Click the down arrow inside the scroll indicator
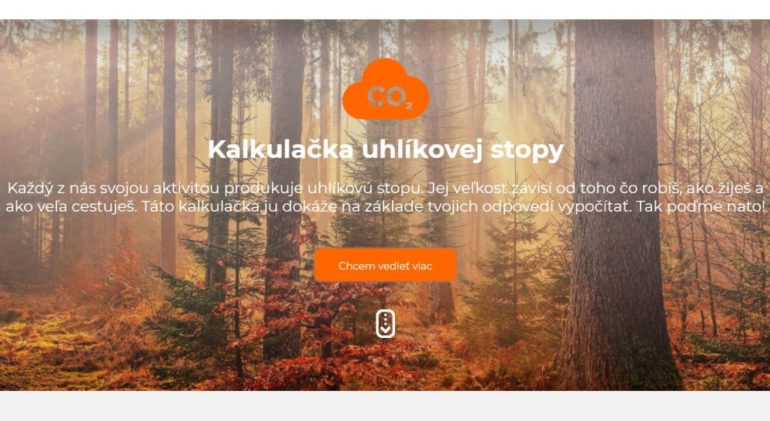This screenshot has width=770, height=421. point(385,329)
